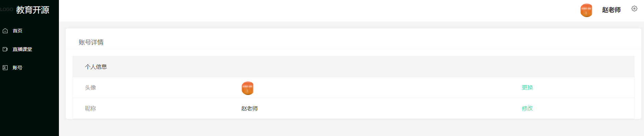Image resolution: width=644 pixels, height=136 pixels.
Task: Open settings via the gear icon
Action: (x=634, y=9)
